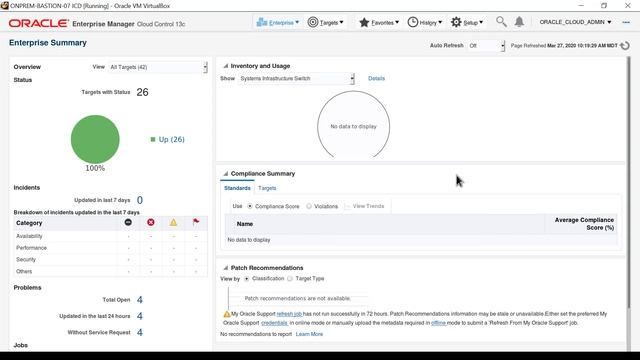The width and height of the screenshot is (640, 360).
Task: Open the View All Targets dropdown
Action: pyautogui.click(x=158, y=67)
